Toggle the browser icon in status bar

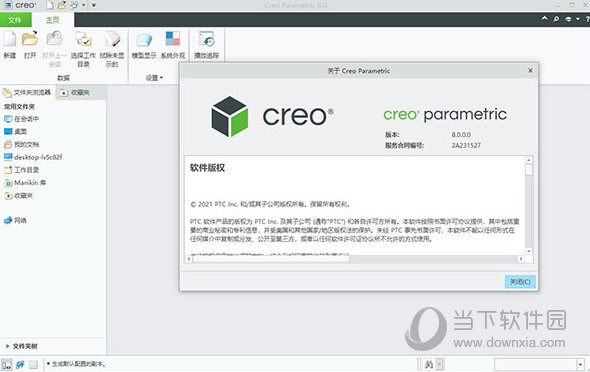point(20,364)
